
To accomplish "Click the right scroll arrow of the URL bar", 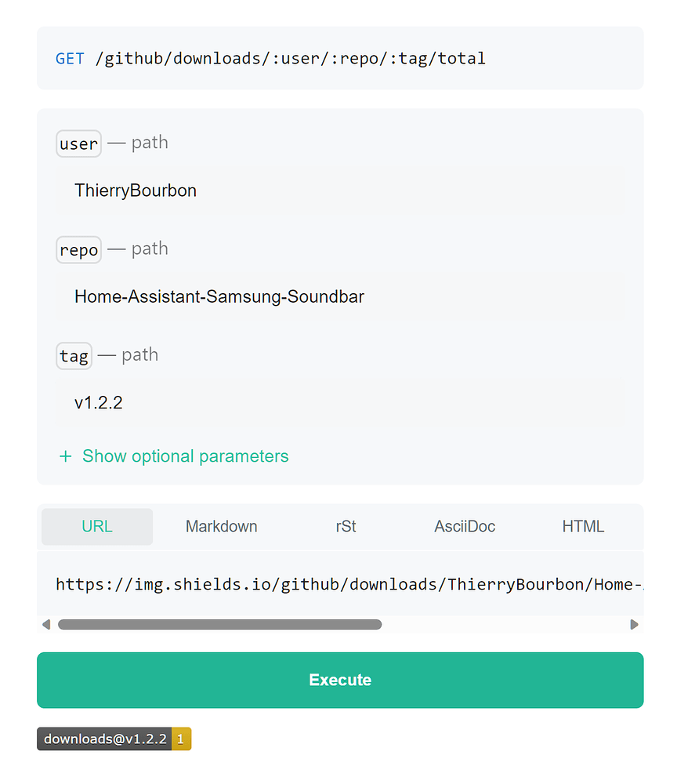I will tap(635, 624).
